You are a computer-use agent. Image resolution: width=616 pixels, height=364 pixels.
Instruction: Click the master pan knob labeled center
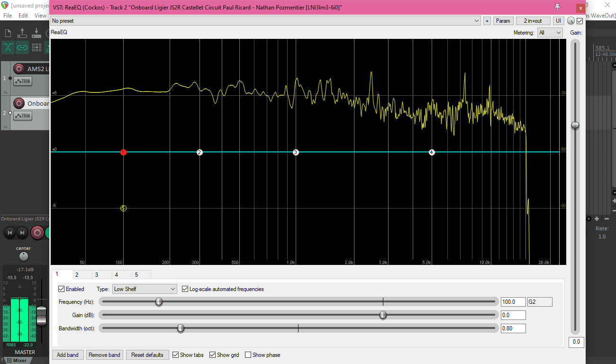click(24, 256)
